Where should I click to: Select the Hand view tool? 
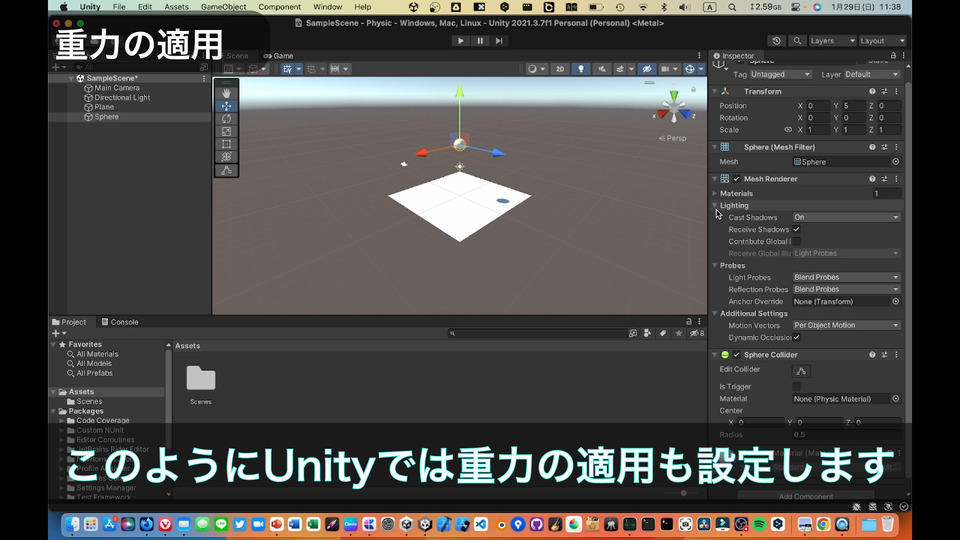click(x=227, y=93)
